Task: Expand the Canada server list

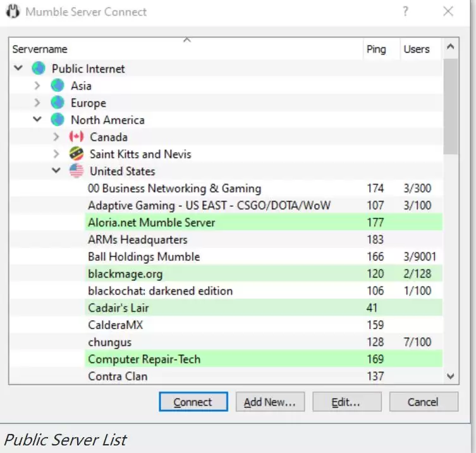Action: (56, 137)
